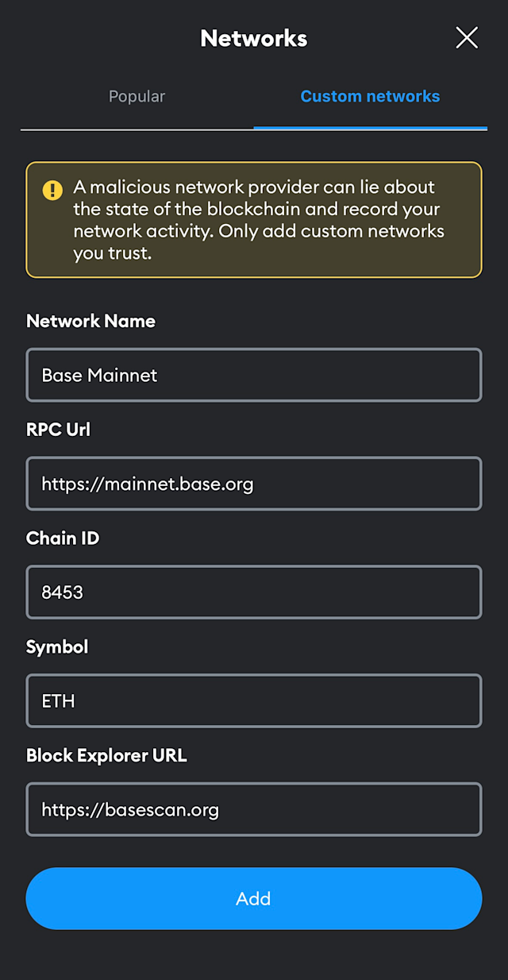Click the blue underline beneath Custom networks

click(370, 127)
